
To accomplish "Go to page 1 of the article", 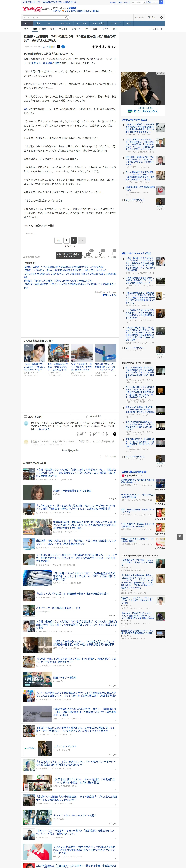I will pyautogui.click(x=66, y=240).
